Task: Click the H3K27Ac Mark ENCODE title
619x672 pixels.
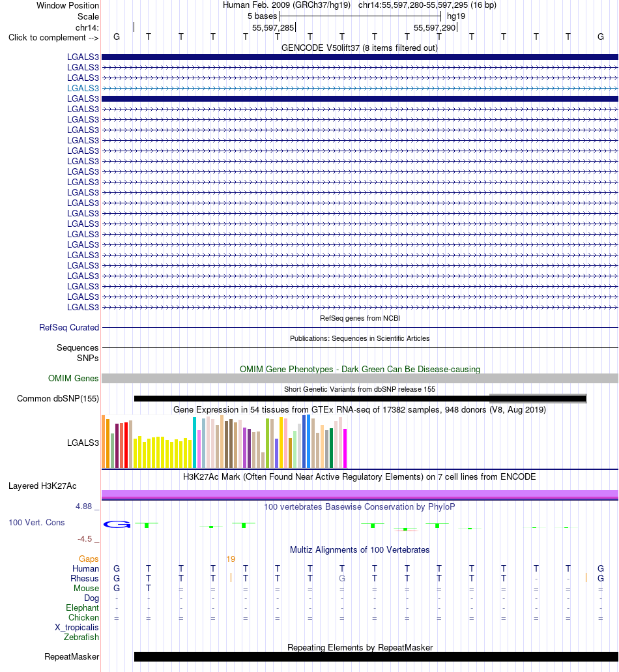Action: 360,477
